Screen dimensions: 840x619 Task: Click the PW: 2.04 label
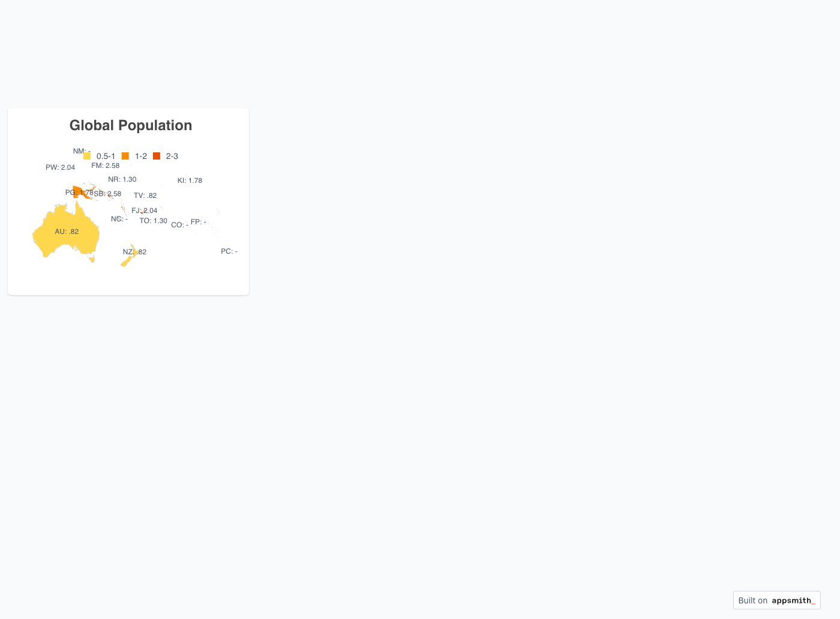coord(60,167)
